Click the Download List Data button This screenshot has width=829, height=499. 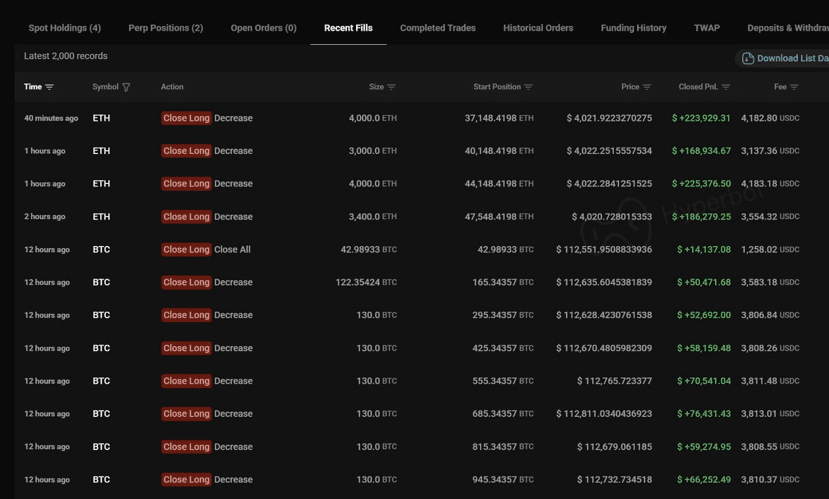790,59
